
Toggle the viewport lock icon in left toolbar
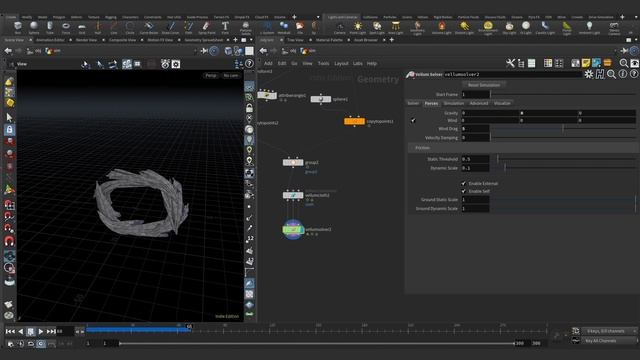click(9, 130)
